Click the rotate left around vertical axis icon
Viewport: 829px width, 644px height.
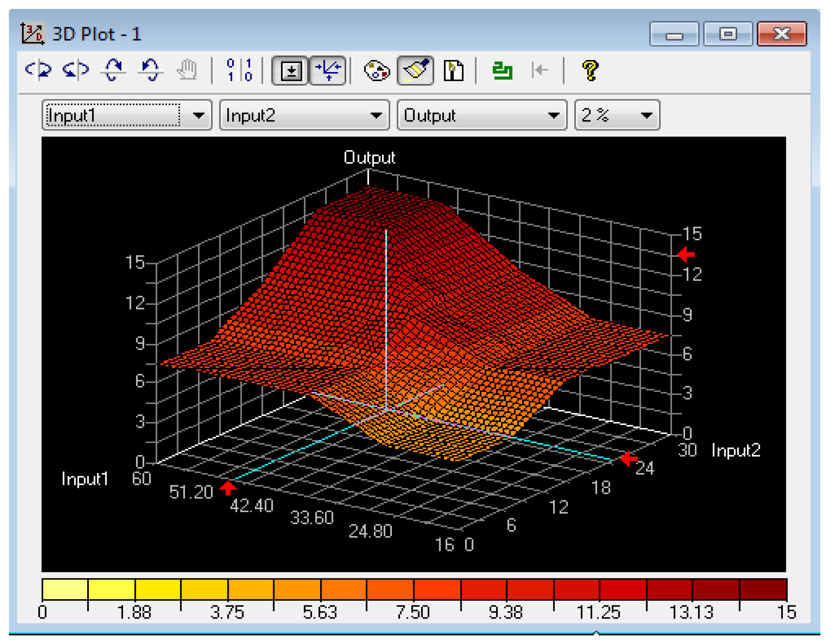pos(38,70)
